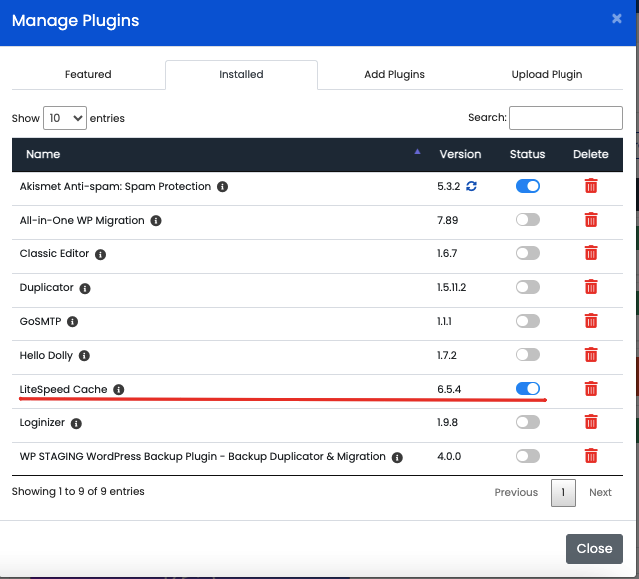Remove Loginizer with the trash icon
Image resolution: width=639 pixels, height=579 pixels.
591,422
